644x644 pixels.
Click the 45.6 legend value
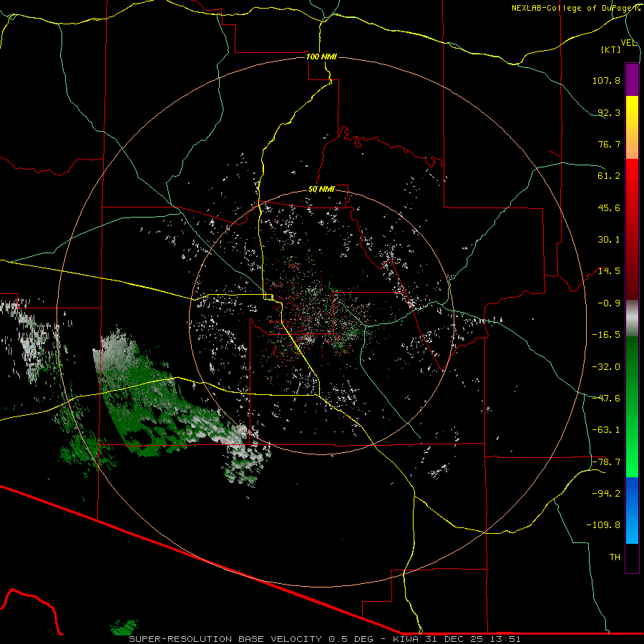point(609,208)
